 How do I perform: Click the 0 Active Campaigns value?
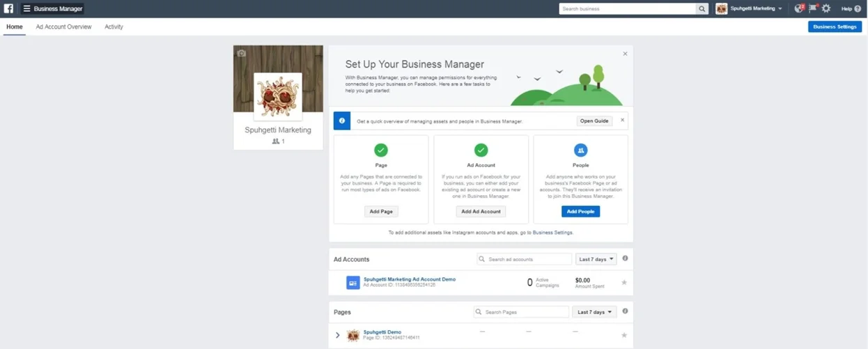[529, 283]
